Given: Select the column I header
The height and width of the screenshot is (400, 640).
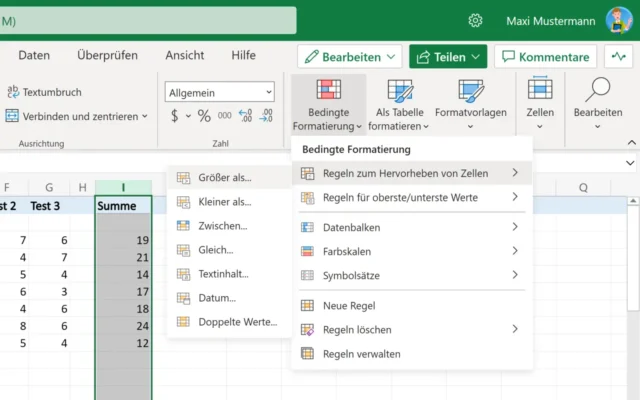Looking at the screenshot, I should tap(123, 187).
